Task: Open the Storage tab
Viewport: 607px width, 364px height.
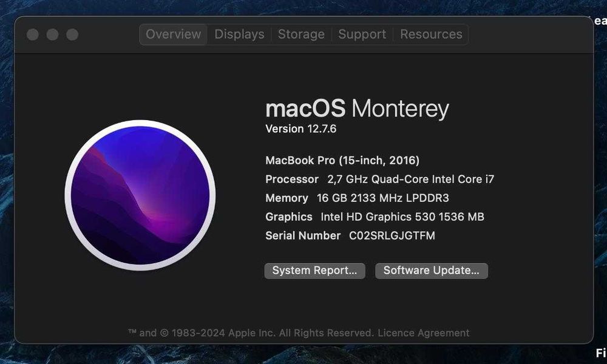Action: point(301,35)
